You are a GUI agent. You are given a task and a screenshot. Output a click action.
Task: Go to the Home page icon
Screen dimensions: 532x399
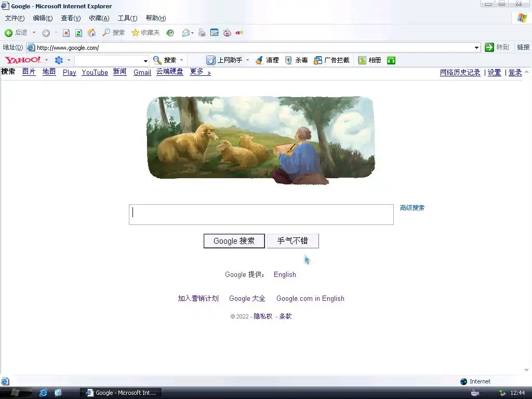pos(91,33)
